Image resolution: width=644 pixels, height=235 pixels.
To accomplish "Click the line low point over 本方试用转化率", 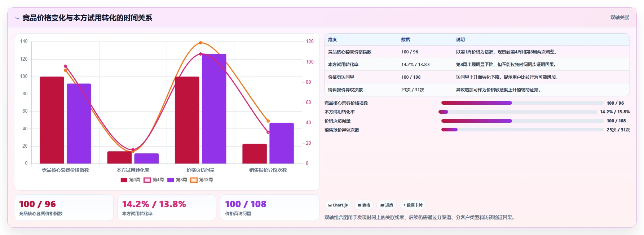I will (x=133, y=150).
